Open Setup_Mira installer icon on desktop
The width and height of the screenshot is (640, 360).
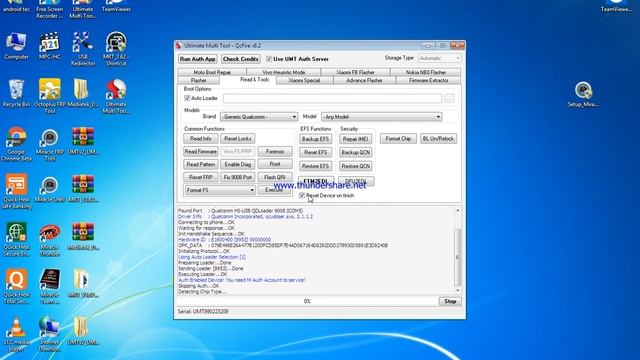pyautogui.click(x=583, y=94)
